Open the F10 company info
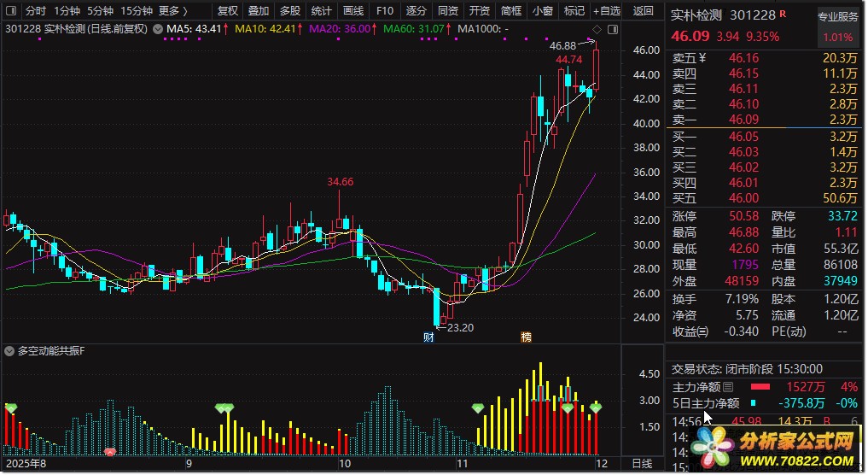Image resolution: width=868 pixels, height=475 pixels. tap(385, 10)
